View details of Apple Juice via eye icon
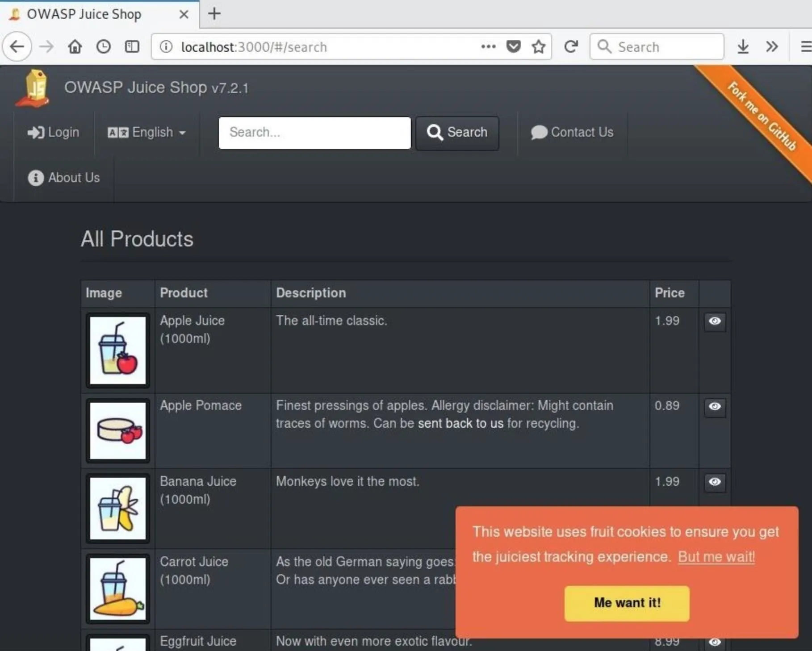 tap(715, 321)
